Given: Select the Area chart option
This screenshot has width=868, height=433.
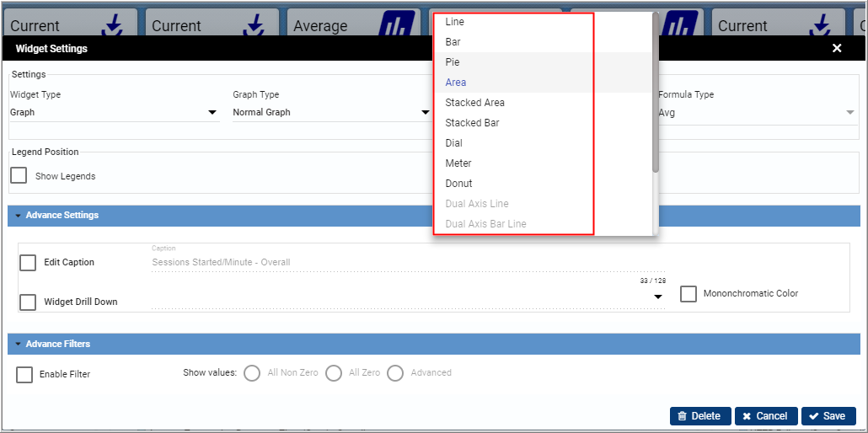Looking at the screenshot, I should [456, 83].
